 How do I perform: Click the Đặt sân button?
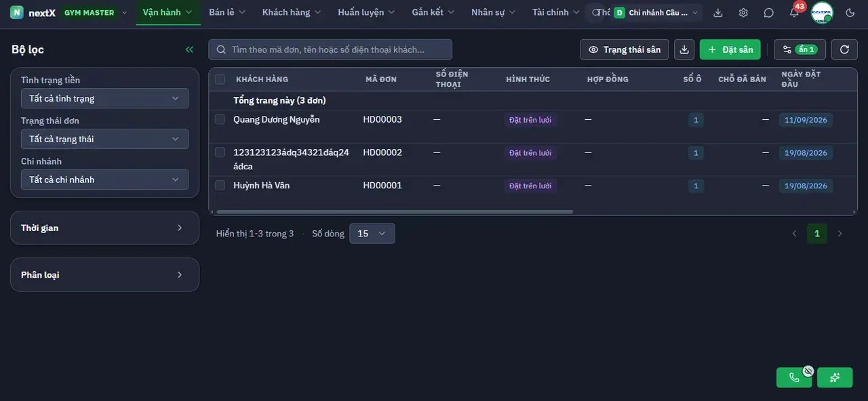730,49
